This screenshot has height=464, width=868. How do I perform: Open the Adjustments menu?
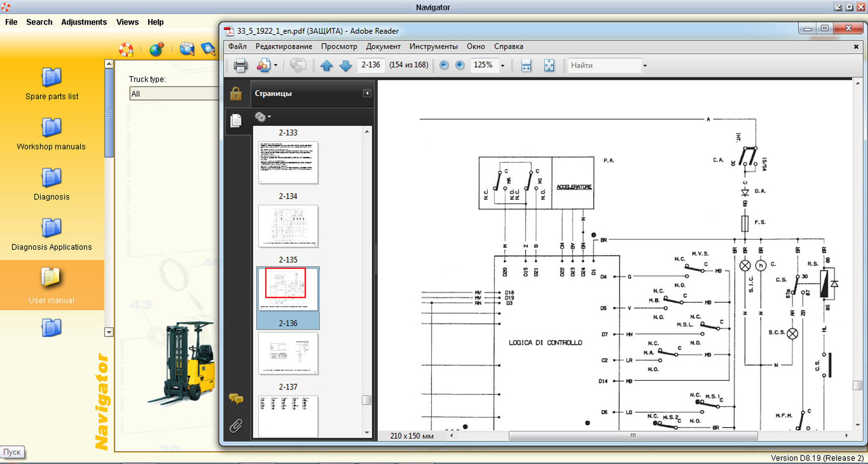(x=84, y=22)
